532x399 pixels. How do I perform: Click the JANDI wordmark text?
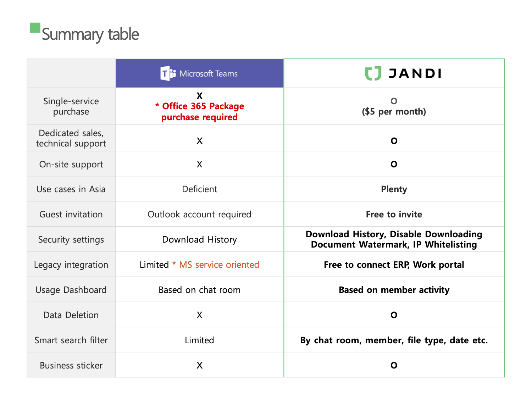[x=415, y=73]
